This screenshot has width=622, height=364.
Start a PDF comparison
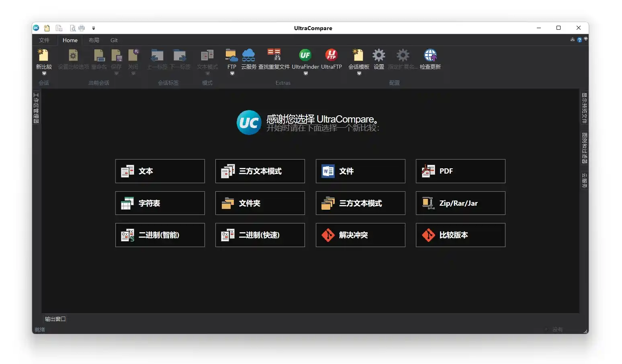click(460, 171)
